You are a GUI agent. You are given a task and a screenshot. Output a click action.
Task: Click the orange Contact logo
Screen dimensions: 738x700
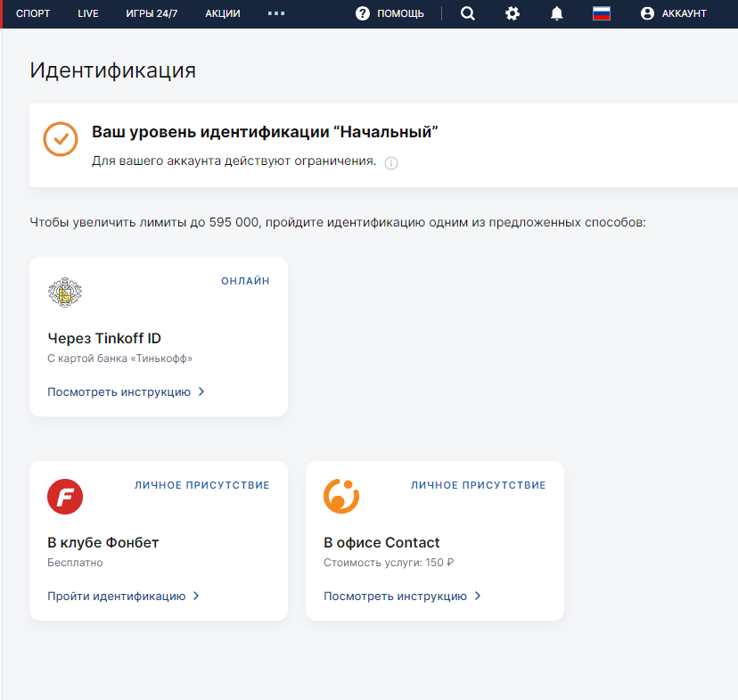coord(341,496)
